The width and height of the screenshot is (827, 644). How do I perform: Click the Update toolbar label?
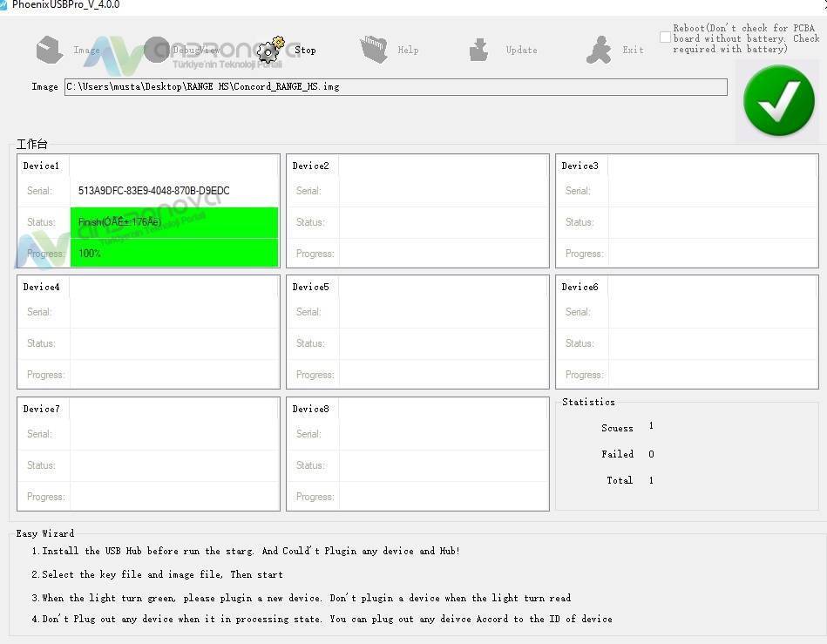tap(522, 50)
